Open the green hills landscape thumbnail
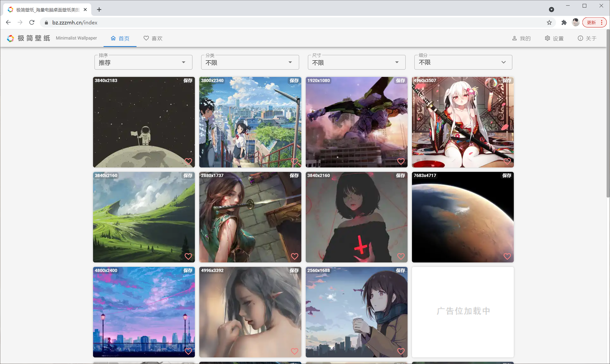Image resolution: width=610 pixels, height=364 pixels. coord(144,217)
